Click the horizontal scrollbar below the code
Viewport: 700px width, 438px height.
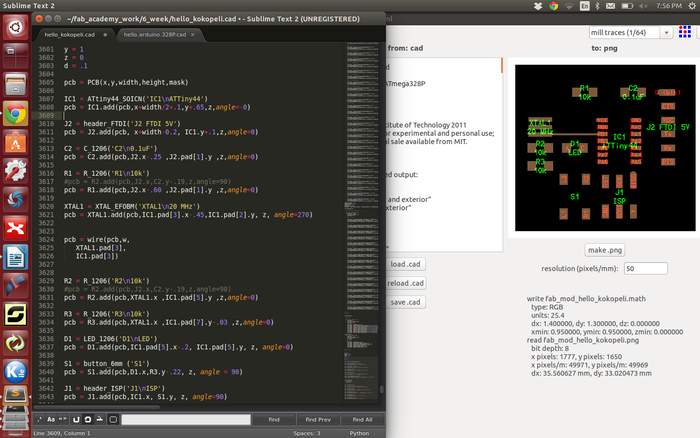(97, 407)
